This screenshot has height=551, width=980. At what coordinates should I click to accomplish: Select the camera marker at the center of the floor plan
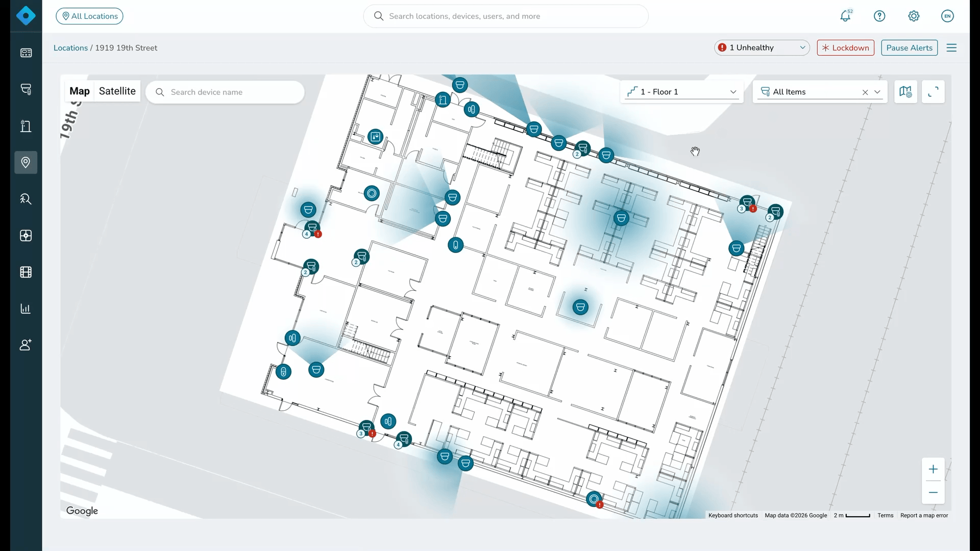point(580,307)
